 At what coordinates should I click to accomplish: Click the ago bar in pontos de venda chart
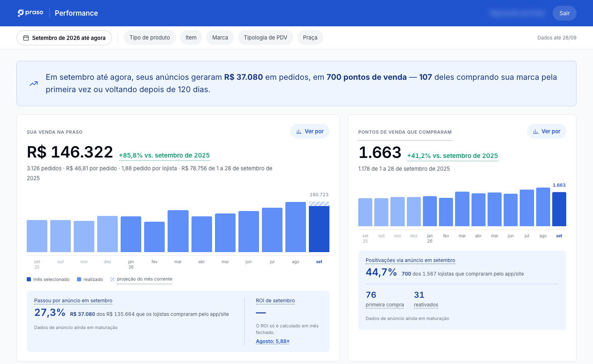tap(543, 207)
